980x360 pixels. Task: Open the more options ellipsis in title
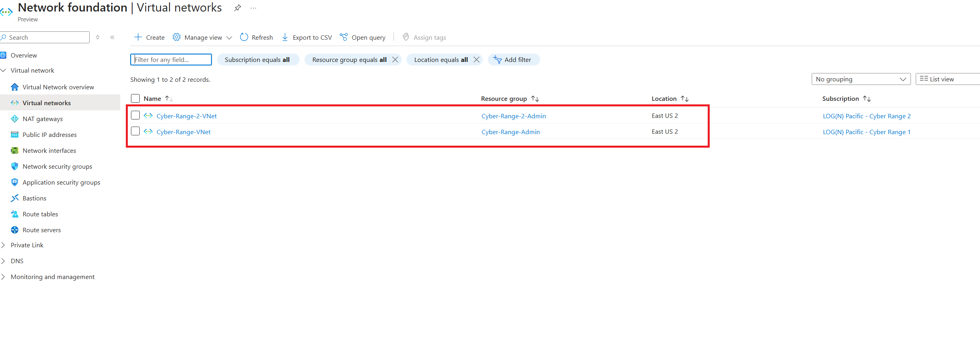[x=253, y=8]
